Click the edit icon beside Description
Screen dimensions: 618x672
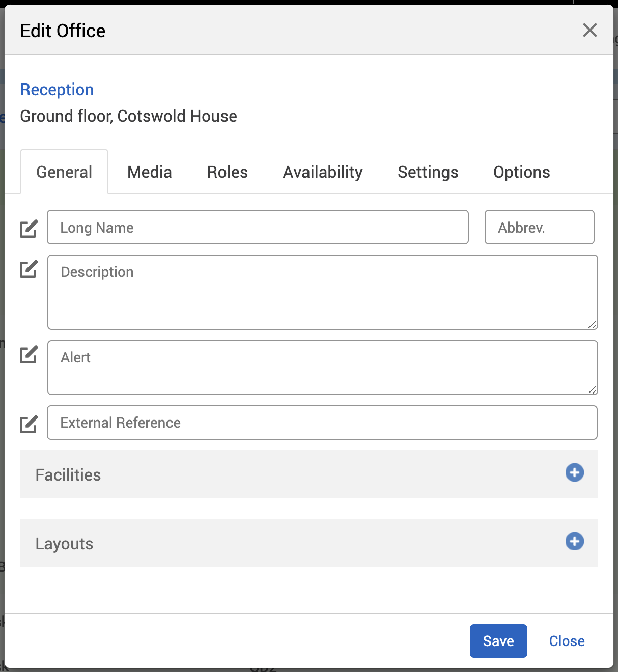[x=29, y=269]
